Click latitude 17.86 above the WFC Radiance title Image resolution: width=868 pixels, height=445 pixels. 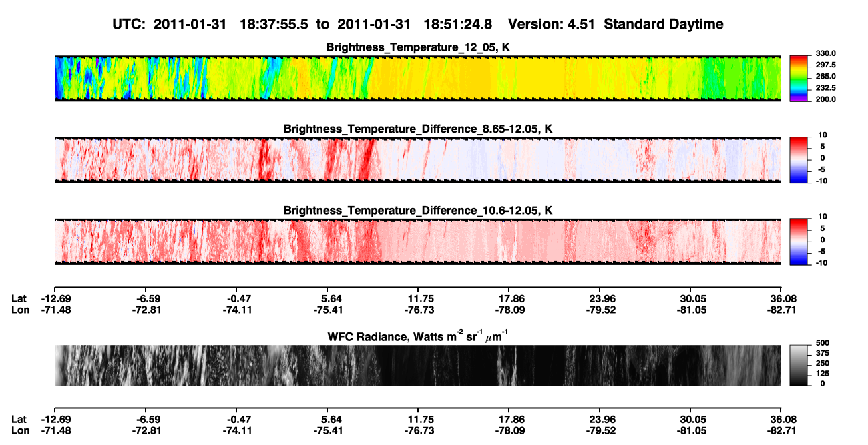tap(511, 298)
